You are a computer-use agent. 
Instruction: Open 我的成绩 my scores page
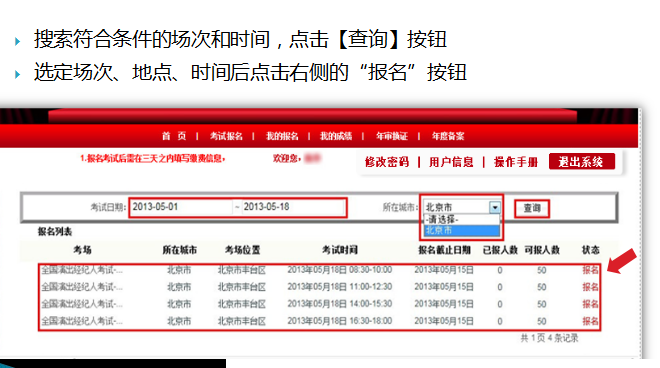[x=335, y=136]
